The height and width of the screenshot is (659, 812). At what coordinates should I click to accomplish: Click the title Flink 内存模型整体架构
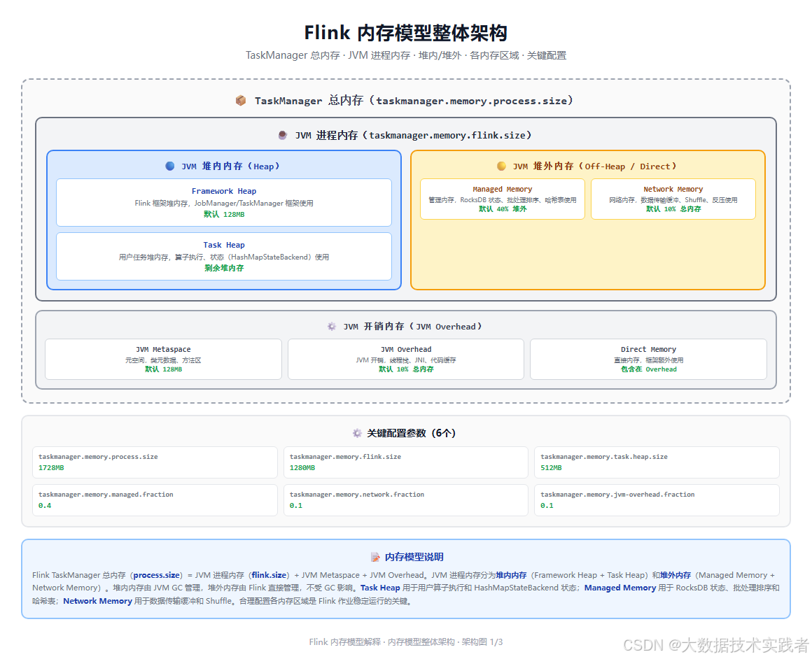[x=406, y=33]
